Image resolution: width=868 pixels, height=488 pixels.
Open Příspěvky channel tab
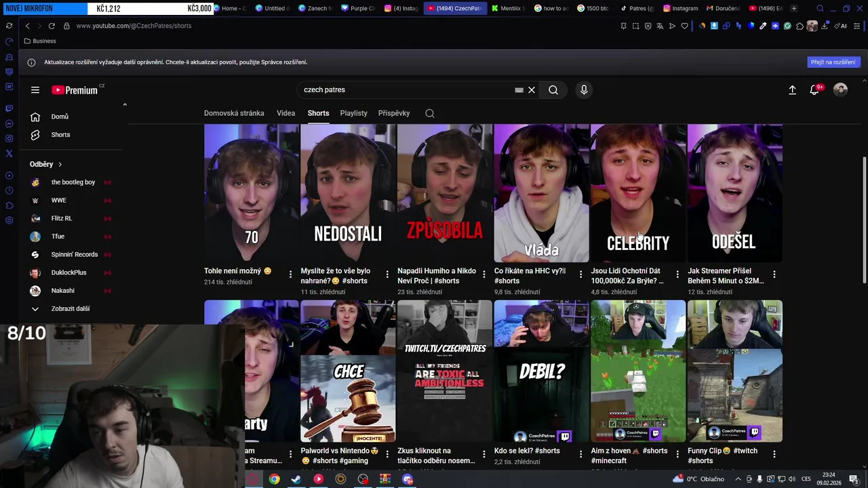[394, 113]
